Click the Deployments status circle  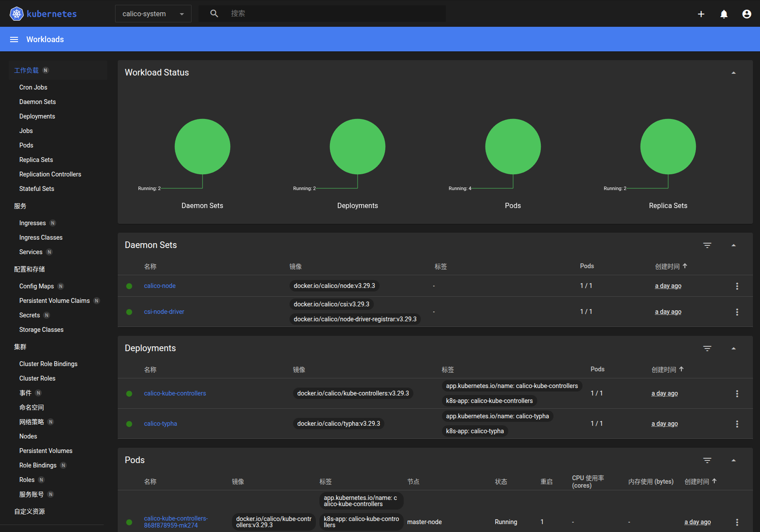point(358,147)
